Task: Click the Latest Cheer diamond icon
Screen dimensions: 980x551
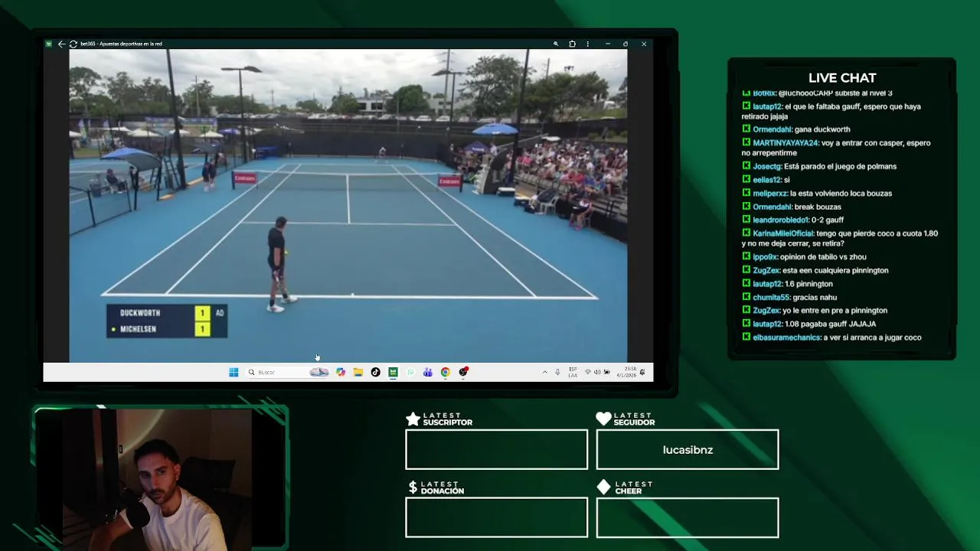Action: pyautogui.click(x=603, y=487)
